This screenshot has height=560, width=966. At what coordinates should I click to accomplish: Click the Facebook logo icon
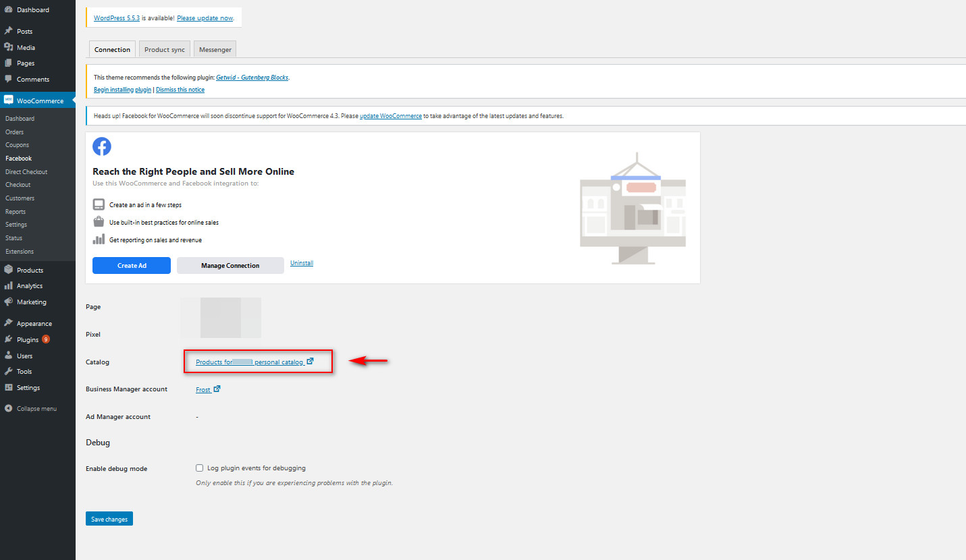point(102,146)
